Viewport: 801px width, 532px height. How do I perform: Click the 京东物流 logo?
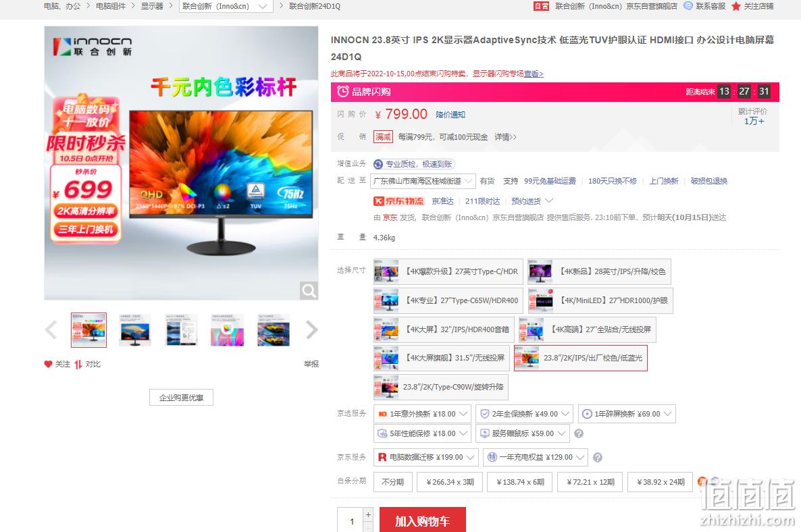pyautogui.click(x=398, y=201)
